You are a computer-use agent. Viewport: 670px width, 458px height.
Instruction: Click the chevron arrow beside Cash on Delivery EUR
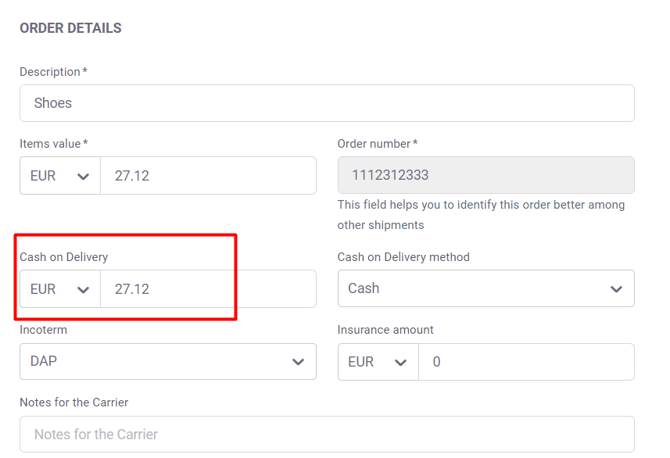83,290
